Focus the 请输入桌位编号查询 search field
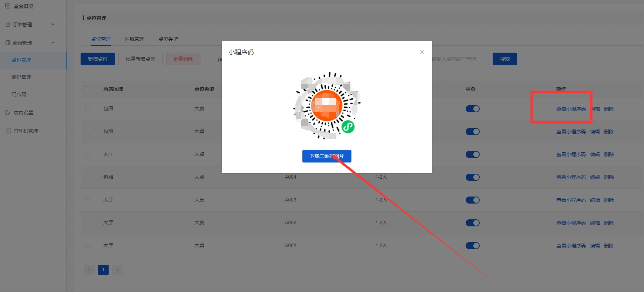The width and height of the screenshot is (644, 292). click(460, 59)
